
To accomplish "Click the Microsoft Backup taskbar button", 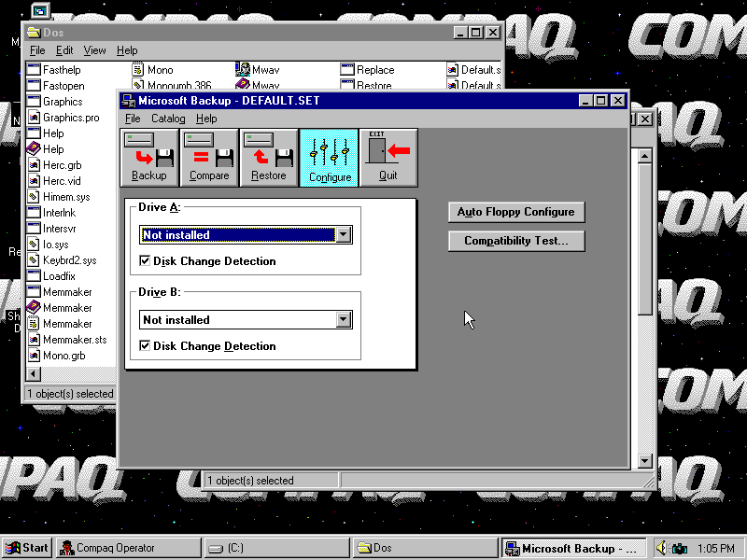I will tap(573, 548).
